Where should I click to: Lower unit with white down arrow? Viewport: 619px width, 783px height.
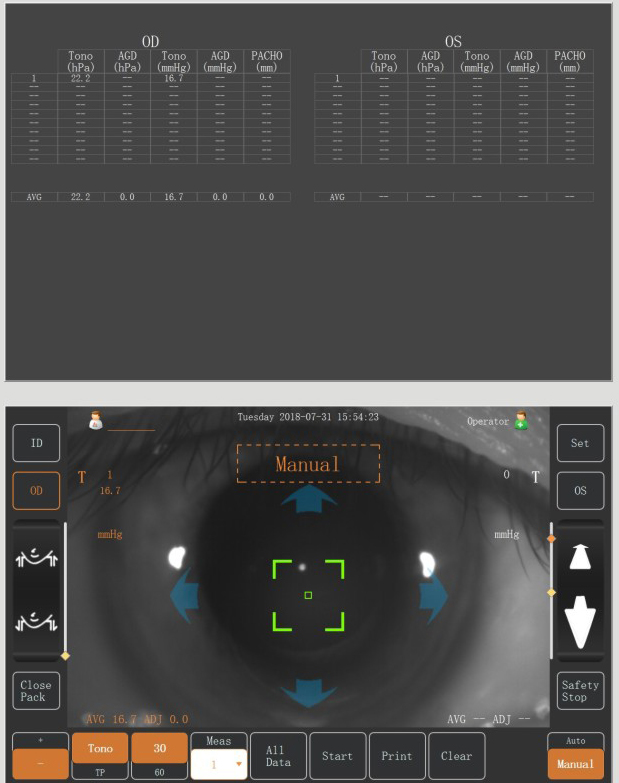[x=580, y=622]
